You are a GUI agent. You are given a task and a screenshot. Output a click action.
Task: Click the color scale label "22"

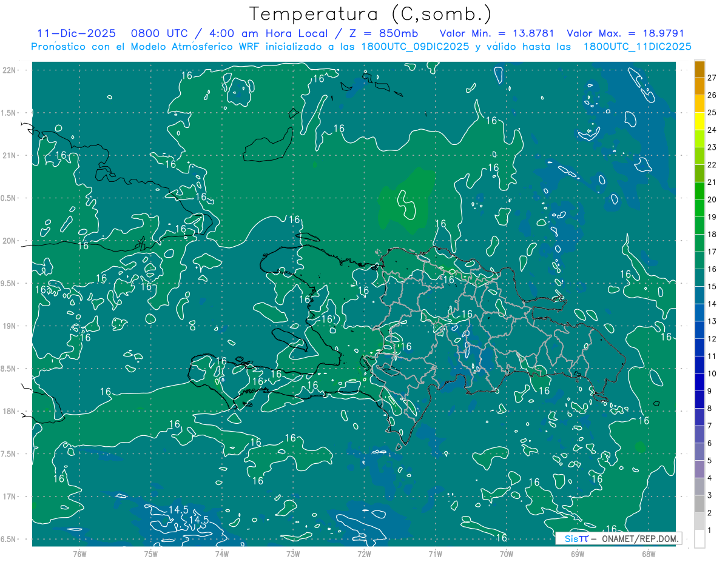[712, 165]
